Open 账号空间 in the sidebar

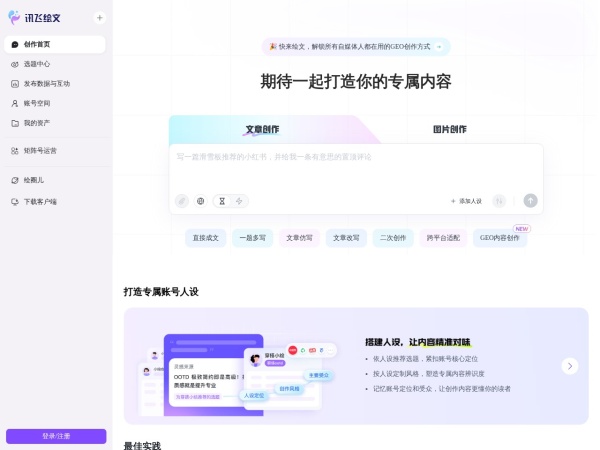(x=37, y=103)
